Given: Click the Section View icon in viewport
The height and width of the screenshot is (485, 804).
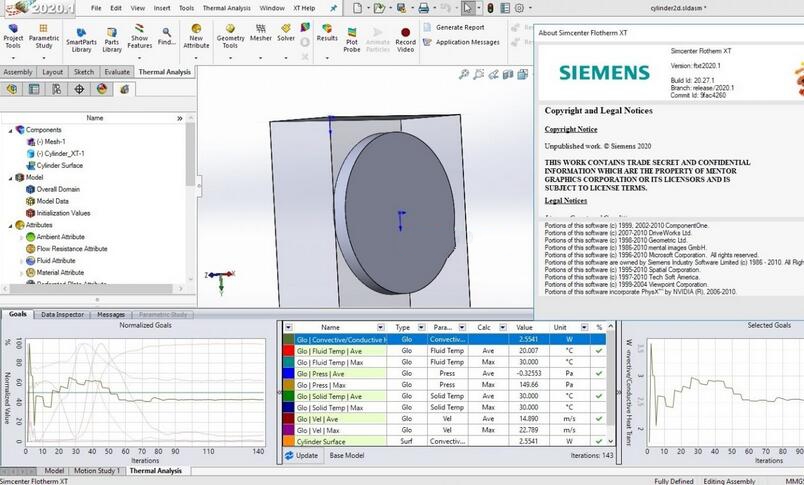Looking at the screenshot, I should click(508, 74).
